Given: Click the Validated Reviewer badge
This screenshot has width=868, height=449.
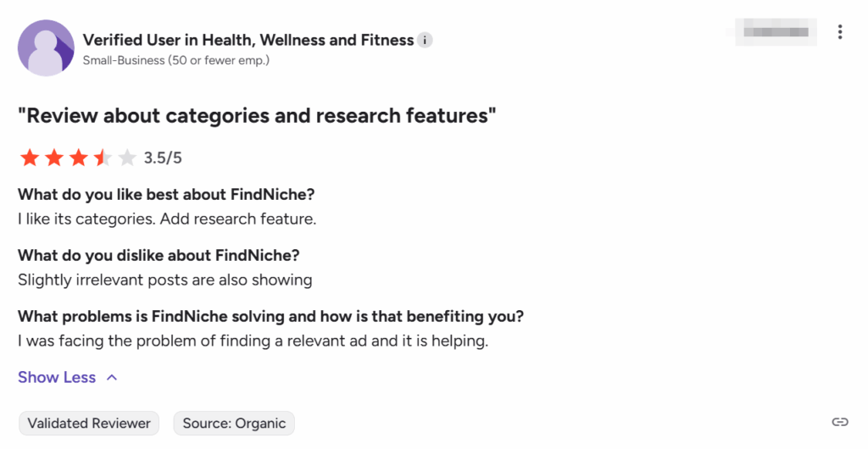Looking at the screenshot, I should (x=89, y=424).
